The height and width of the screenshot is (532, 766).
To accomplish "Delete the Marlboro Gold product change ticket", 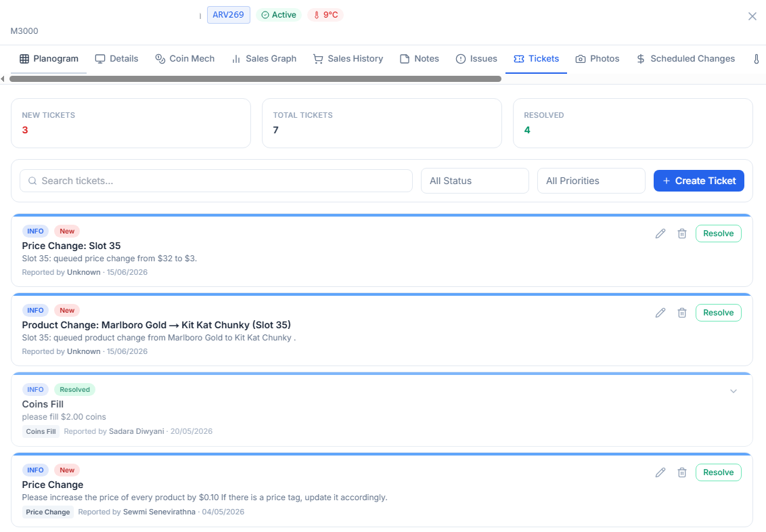I will tap(682, 313).
